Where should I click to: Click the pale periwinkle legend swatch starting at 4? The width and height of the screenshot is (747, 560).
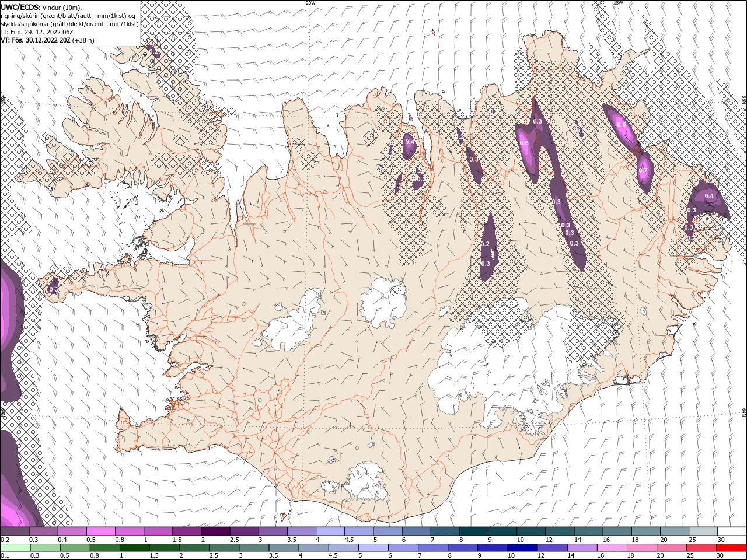[x=330, y=531]
